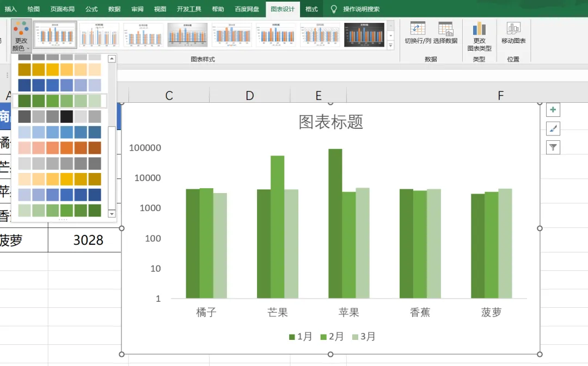Click the 1月 legend entry

301,337
